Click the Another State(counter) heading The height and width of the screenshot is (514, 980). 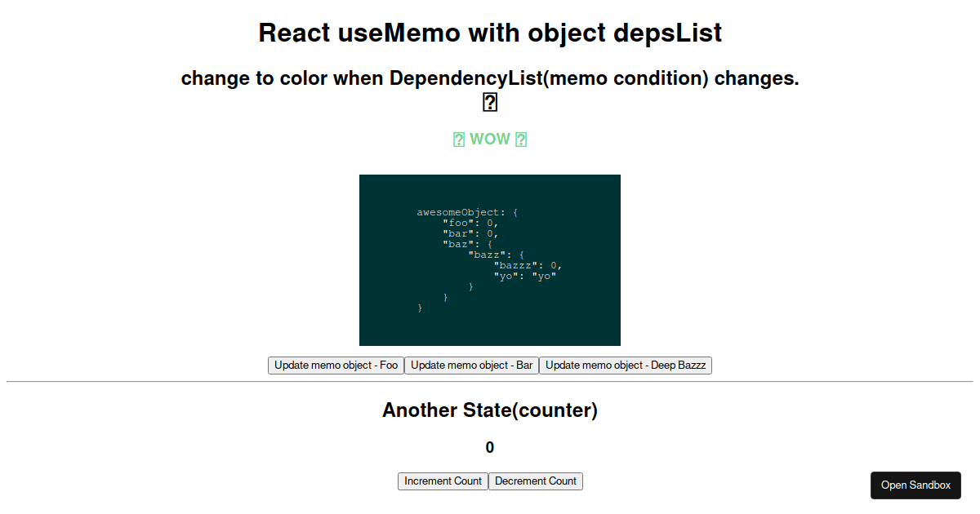(490, 410)
